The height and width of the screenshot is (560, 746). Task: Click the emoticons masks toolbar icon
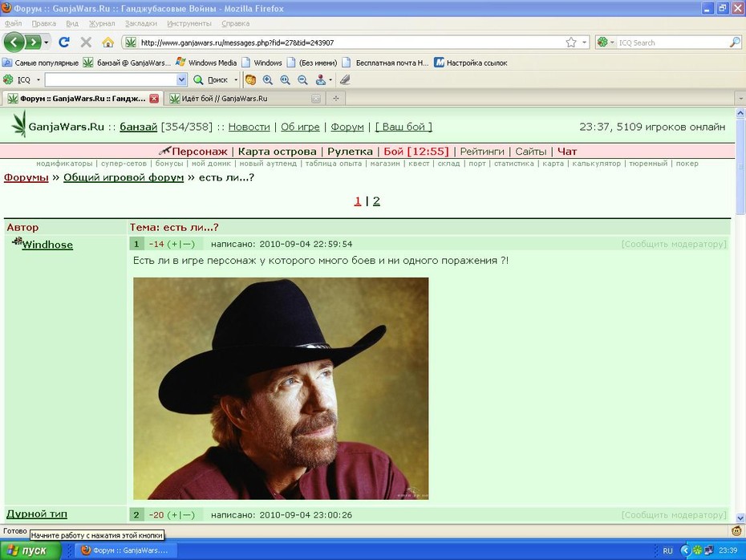point(251,80)
